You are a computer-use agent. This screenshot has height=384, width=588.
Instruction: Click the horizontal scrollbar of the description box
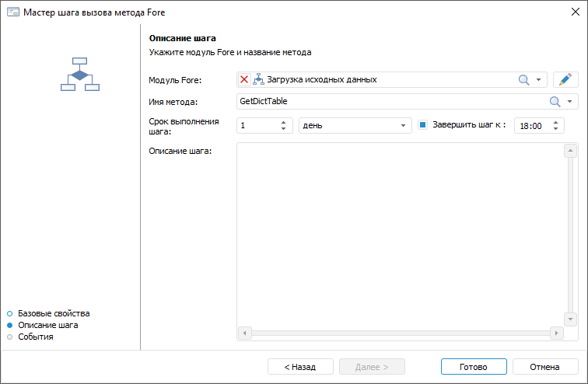(400, 333)
